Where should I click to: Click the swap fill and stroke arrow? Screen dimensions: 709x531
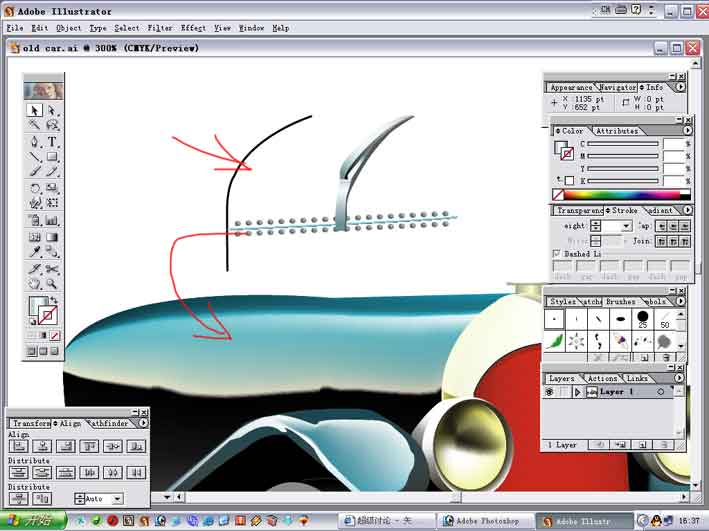pyautogui.click(x=54, y=300)
